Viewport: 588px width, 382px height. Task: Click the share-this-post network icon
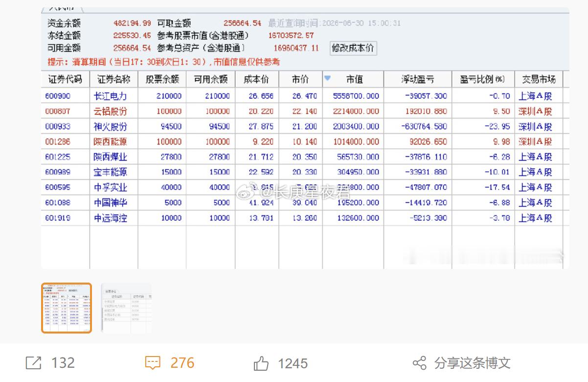[x=420, y=363]
